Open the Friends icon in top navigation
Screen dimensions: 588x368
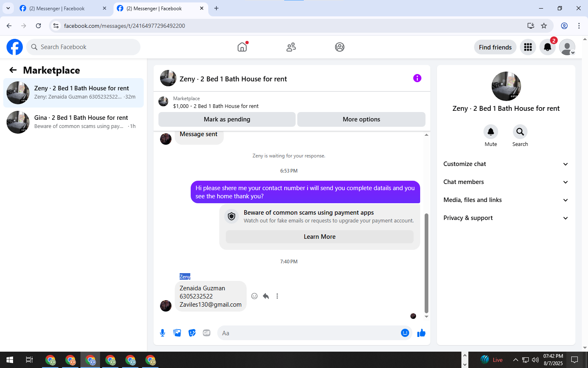click(291, 47)
